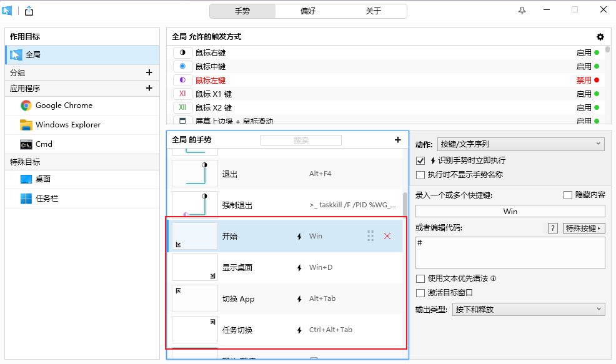Open the 输出类型 dropdown 按下和释放

(x=529, y=310)
